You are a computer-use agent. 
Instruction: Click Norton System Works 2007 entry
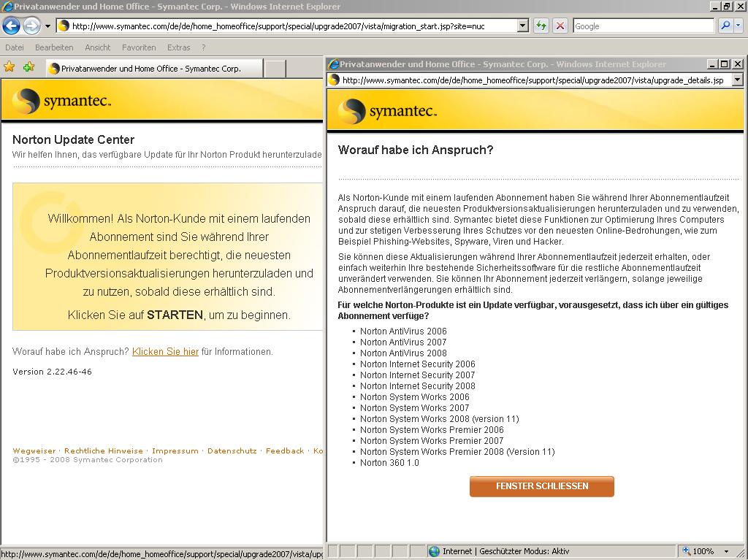click(415, 408)
